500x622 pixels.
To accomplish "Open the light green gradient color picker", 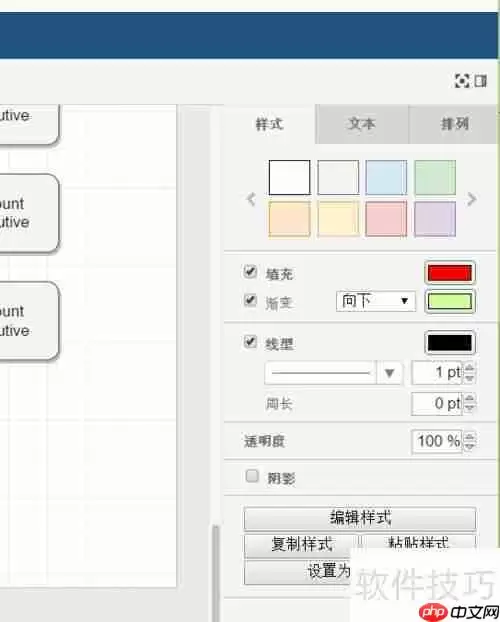I will 450,301.
